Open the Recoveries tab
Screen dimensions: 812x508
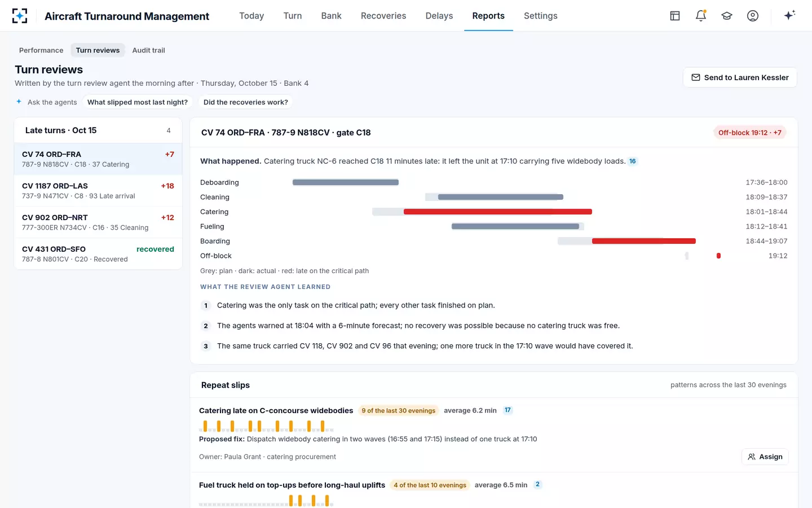click(383, 16)
